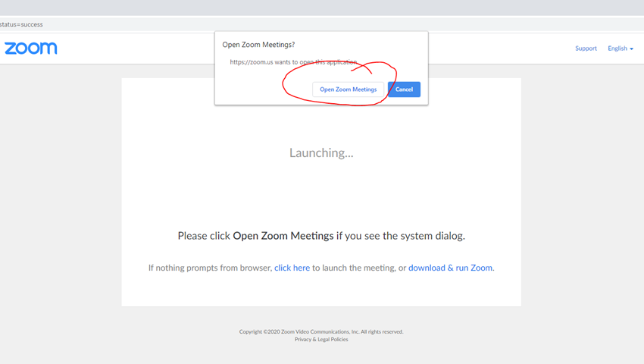
Task: Click the 'Open Zoom Meetings?' dialog title
Action: [x=258, y=45]
